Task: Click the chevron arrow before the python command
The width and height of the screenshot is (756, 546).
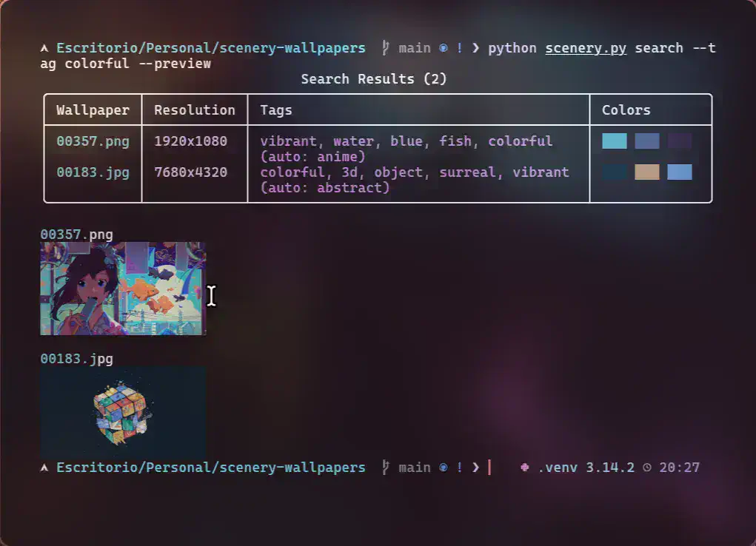Action: [x=475, y=48]
